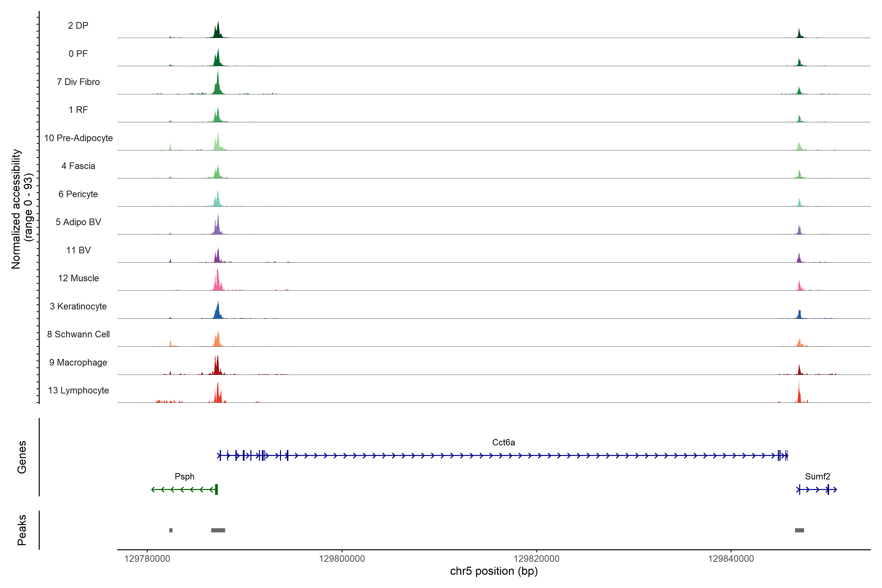Click the Genes panel title
The height and width of the screenshot is (588, 882).
22,457
